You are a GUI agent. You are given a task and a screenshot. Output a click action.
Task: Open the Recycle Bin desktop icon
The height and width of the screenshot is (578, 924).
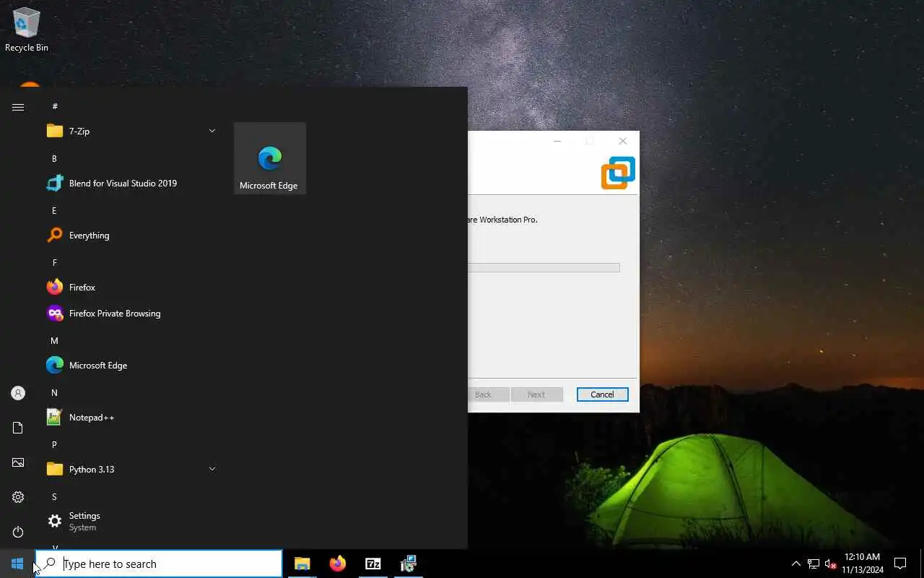[x=27, y=30]
